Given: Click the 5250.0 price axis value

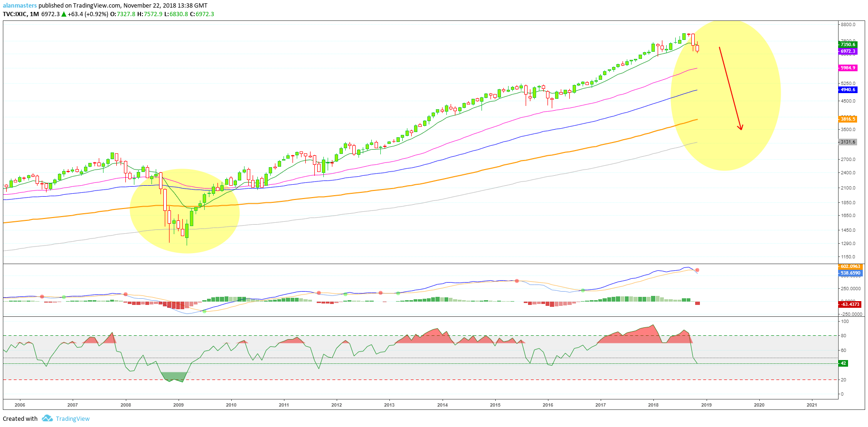Looking at the screenshot, I should (x=848, y=84).
